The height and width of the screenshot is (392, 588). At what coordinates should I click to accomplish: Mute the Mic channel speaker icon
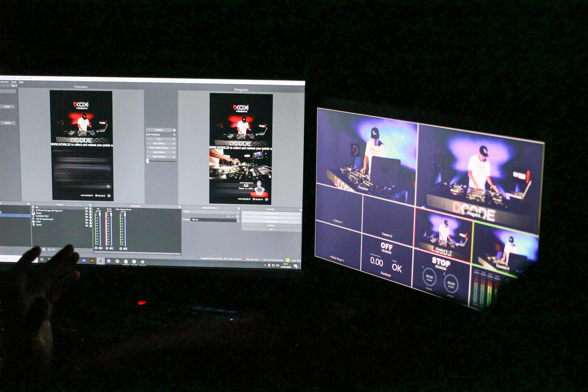pyautogui.click(x=101, y=248)
